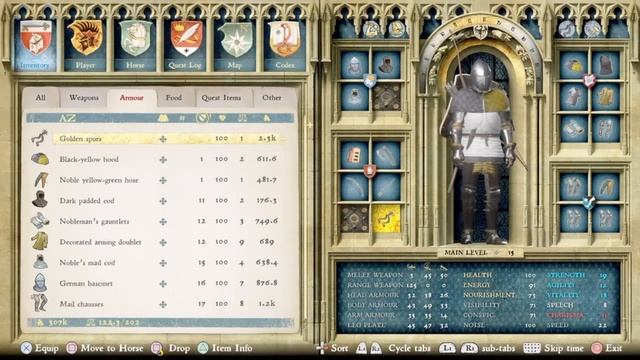Select the equipped gauntlets slot
Viewport: 640px width, 360px height.
coord(574,129)
